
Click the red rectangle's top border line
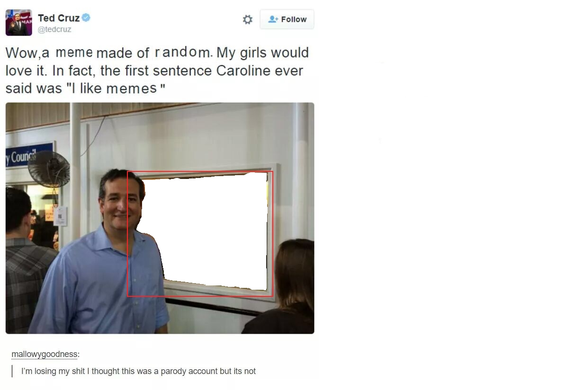pyautogui.click(x=200, y=171)
